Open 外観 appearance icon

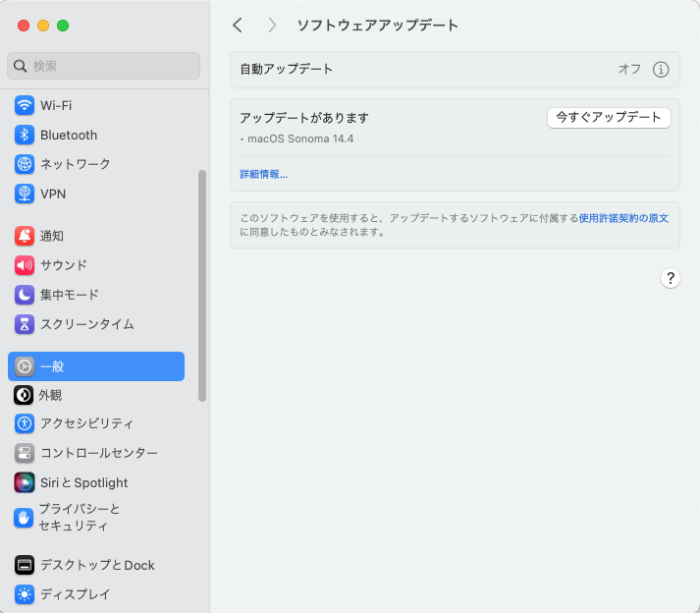(x=24, y=395)
